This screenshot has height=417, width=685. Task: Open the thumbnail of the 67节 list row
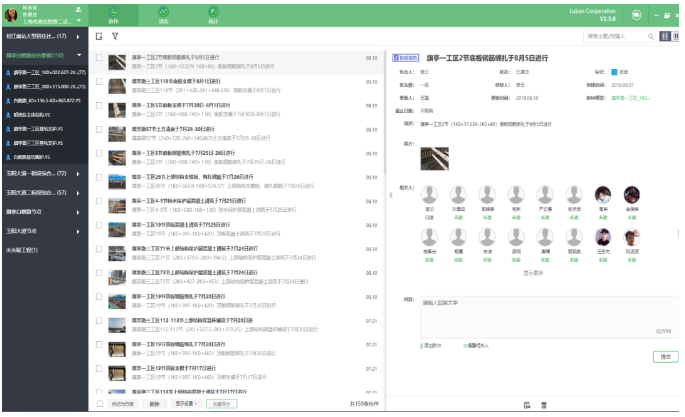(117, 134)
